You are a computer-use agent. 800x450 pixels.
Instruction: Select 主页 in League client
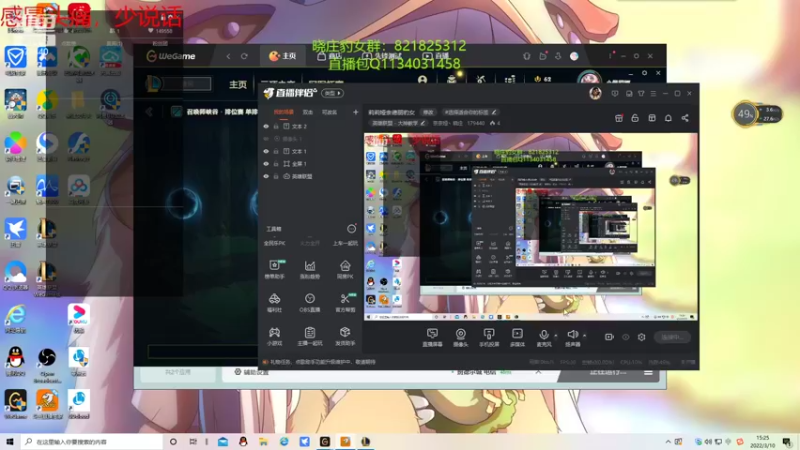coord(238,85)
